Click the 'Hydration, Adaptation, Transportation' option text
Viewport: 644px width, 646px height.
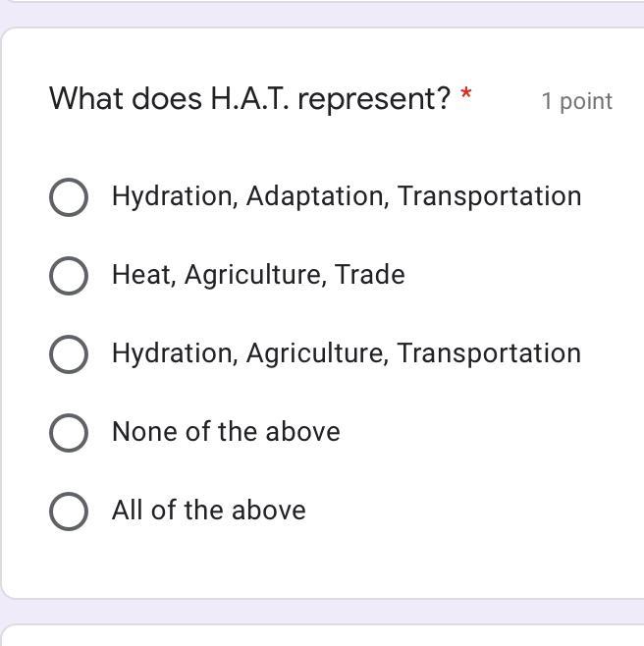(x=346, y=196)
